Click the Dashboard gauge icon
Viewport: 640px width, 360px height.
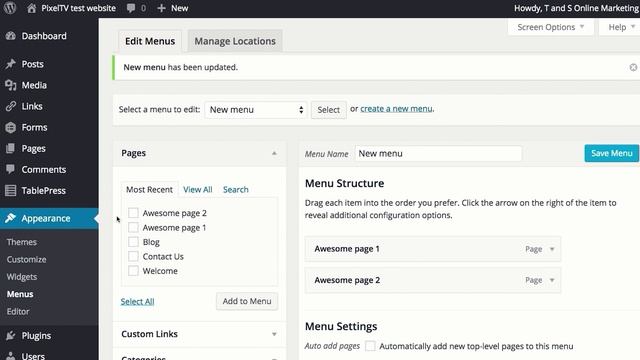click(x=11, y=36)
